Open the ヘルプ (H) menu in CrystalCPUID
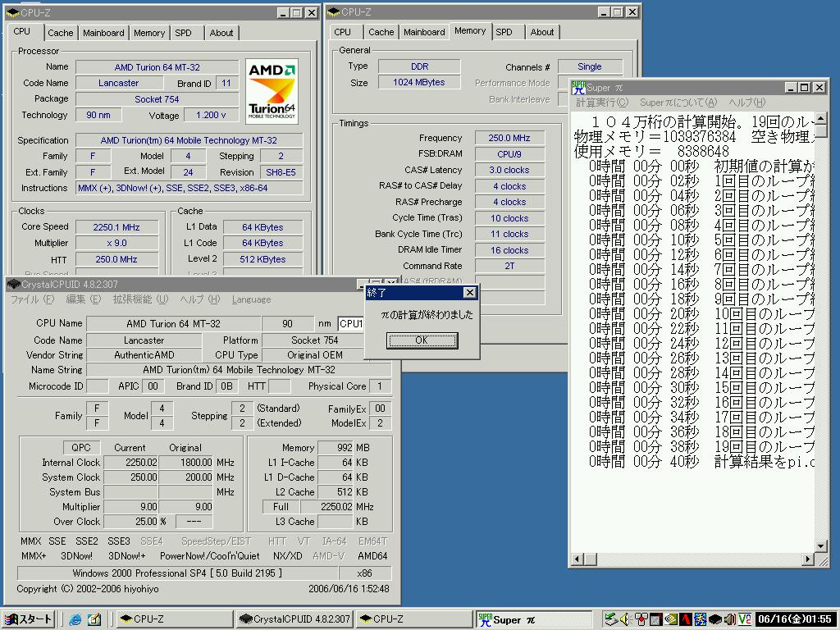Screen dimensions: 840x630 [x=200, y=299]
